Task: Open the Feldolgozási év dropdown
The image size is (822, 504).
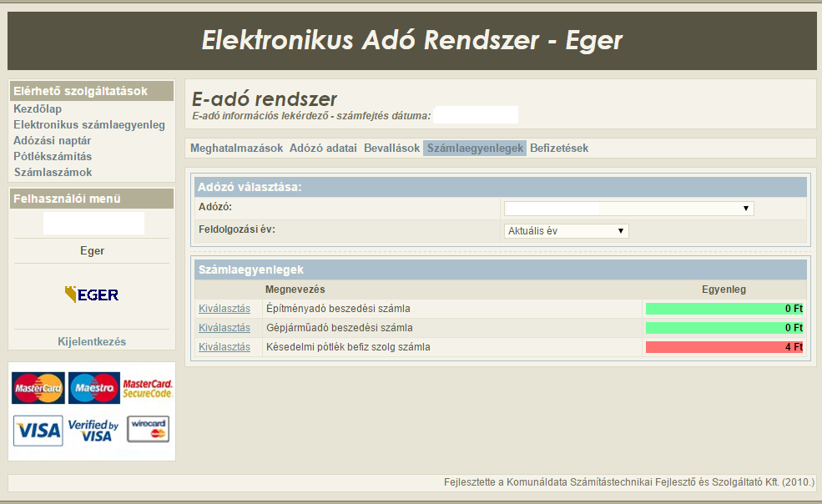Action: [x=566, y=231]
